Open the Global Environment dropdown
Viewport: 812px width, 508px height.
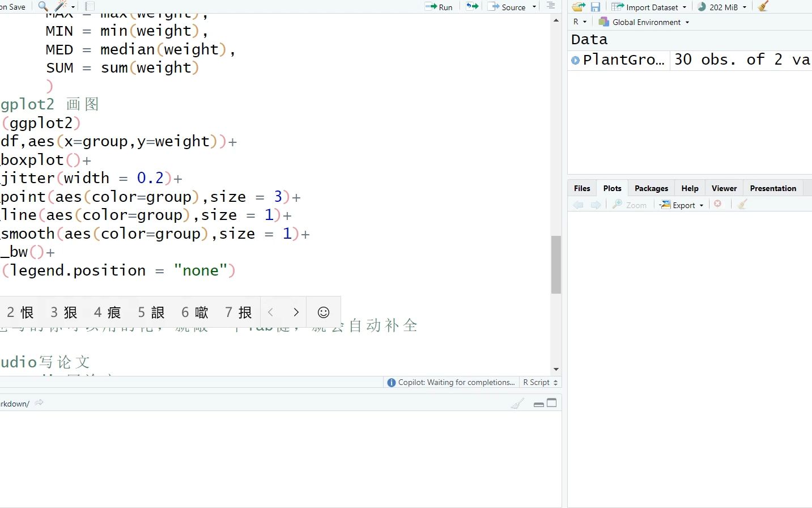point(644,22)
